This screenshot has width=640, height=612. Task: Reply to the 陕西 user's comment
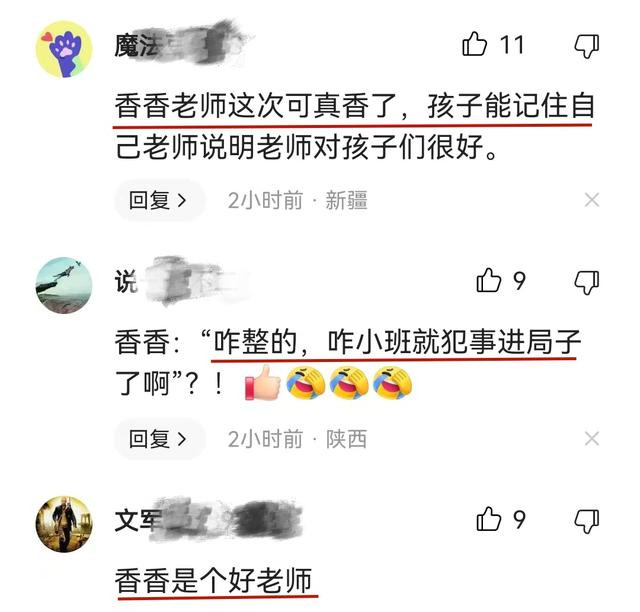click(159, 439)
